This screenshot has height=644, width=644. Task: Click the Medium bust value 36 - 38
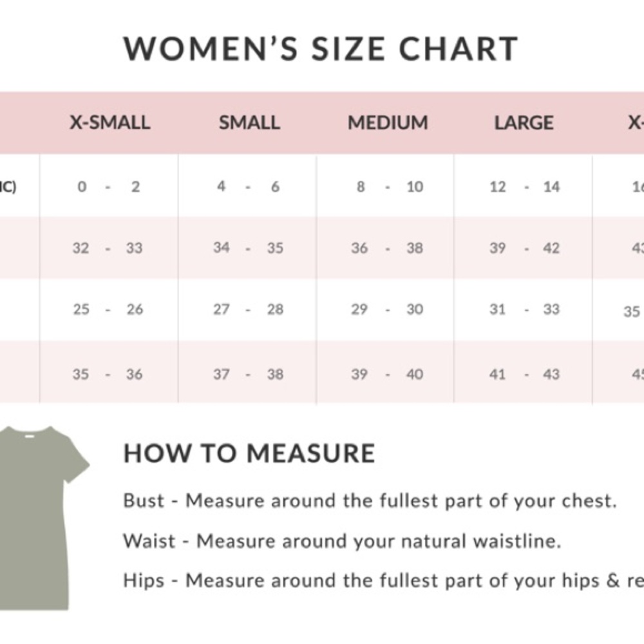point(387,248)
